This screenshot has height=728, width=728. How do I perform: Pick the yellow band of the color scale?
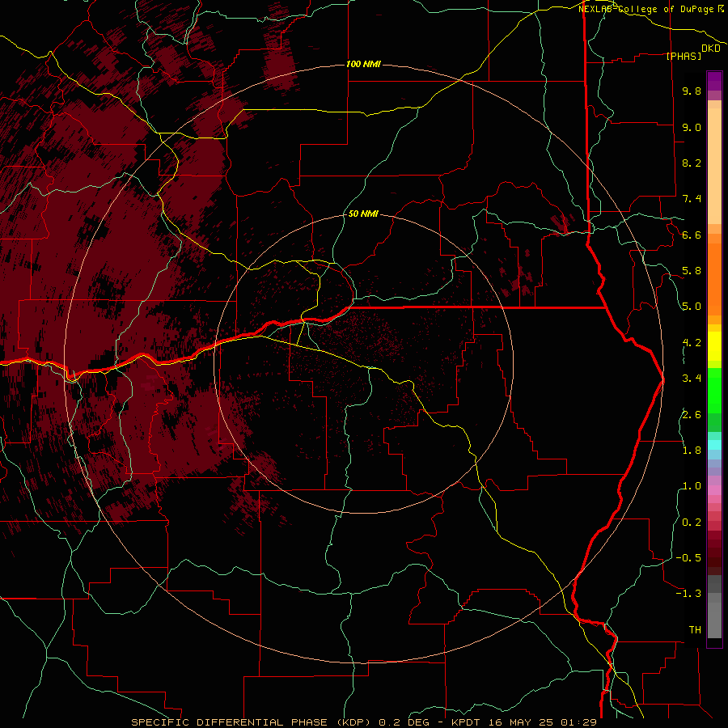[x=714, y=346]
